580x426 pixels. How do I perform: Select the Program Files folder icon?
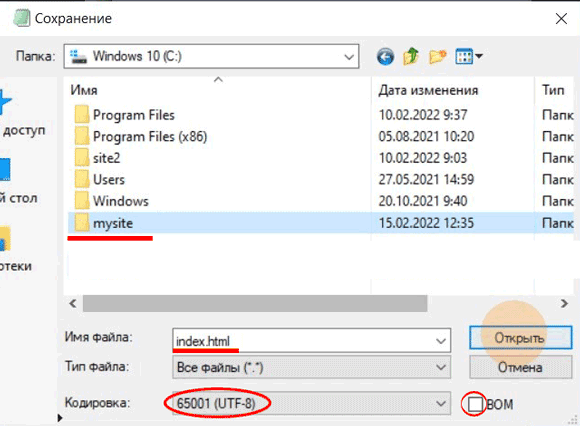click(x=82, y=115)
